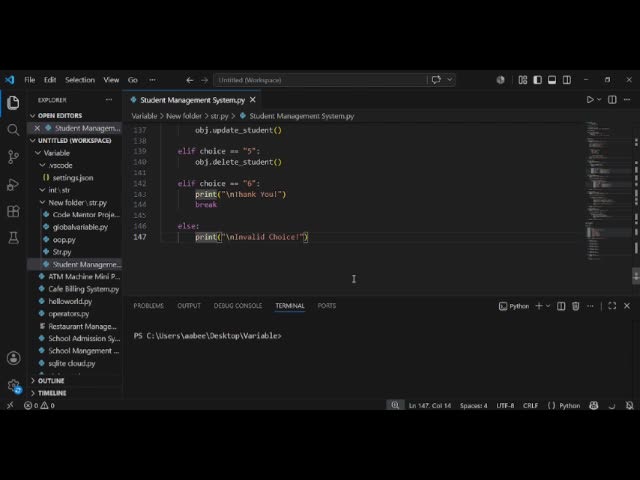The width and height of the screenshot is (640, 480).
Task: Open the Testing flask view
Action: (13, 238)
